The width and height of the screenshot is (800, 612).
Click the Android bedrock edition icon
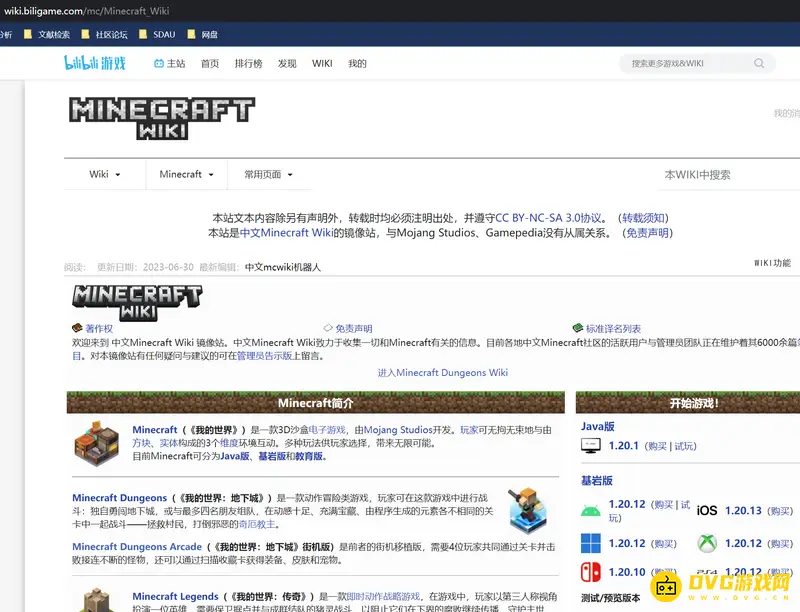coord(591,509)
